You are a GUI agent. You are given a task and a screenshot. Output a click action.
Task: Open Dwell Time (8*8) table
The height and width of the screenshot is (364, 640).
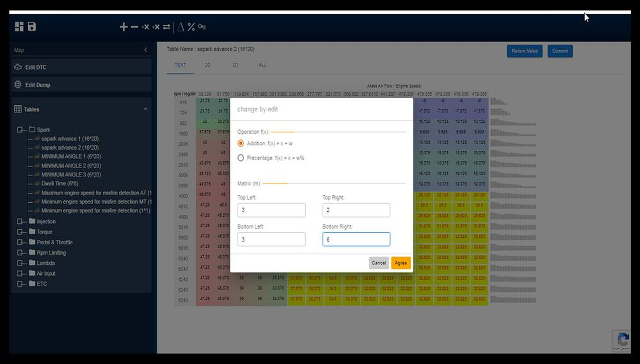pyautogui.click(x=60, y=184)
